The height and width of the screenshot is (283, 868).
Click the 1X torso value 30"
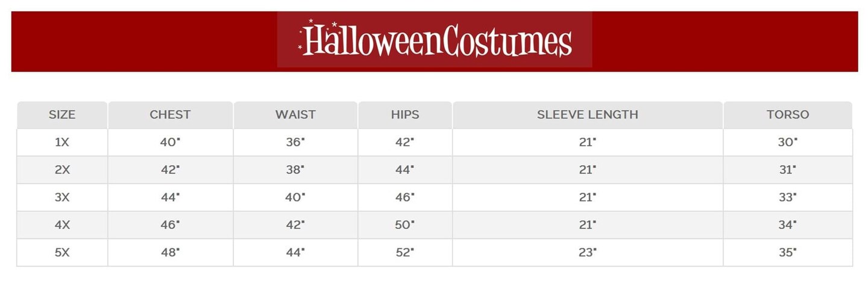coord(787,142)
